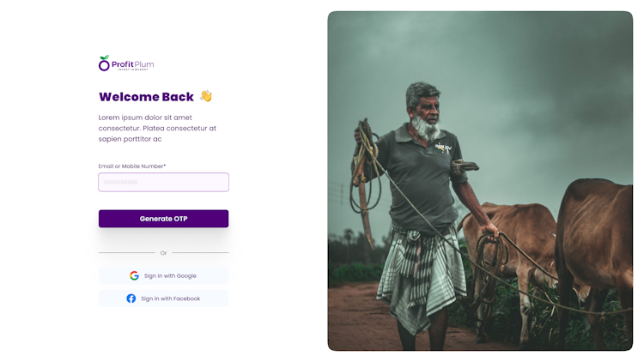
Task: Click the tagline beneath the ProfitPlum logo
Action: 132,69
